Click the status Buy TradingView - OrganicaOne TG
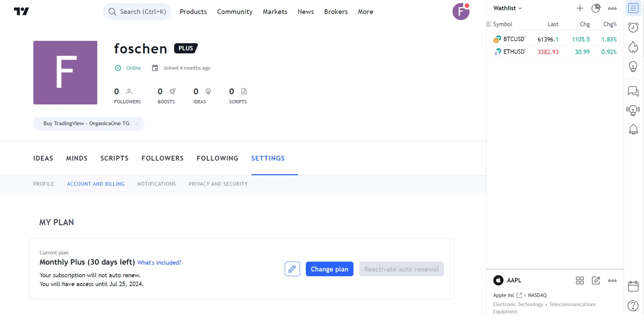Viewport: 644px width, 315px height. click(86, 123)
